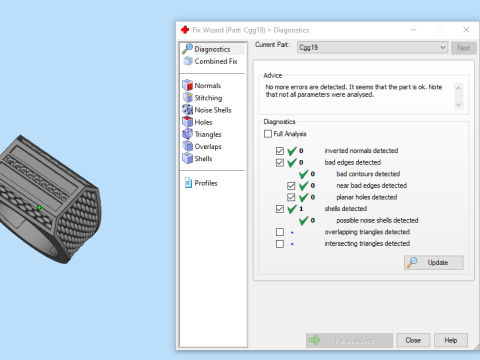Uncheck planar holes detected checkbox
Viewport: 480px width, 360px height.
[291, 197]
